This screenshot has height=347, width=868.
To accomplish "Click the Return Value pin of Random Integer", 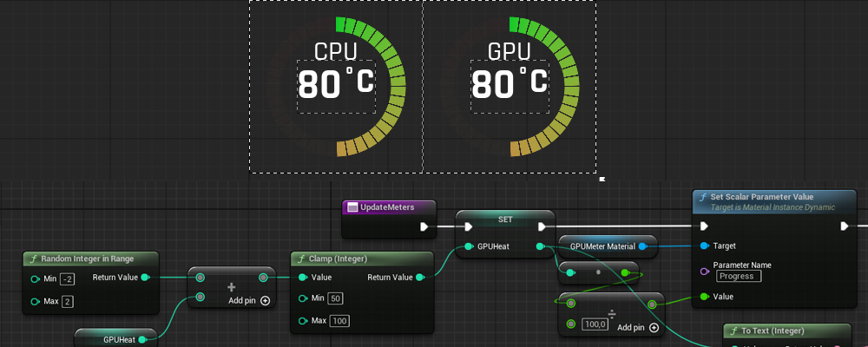I will coord(145,278).
